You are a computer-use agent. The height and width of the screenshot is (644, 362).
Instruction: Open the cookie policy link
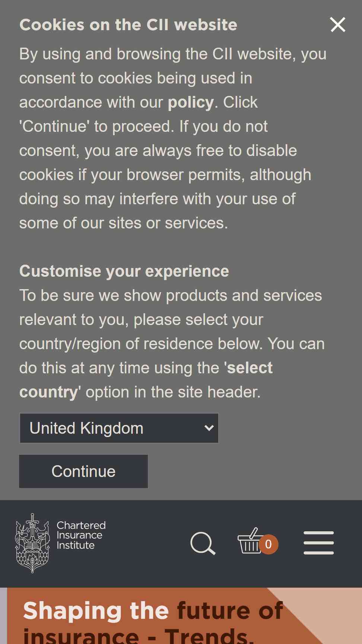191,102
